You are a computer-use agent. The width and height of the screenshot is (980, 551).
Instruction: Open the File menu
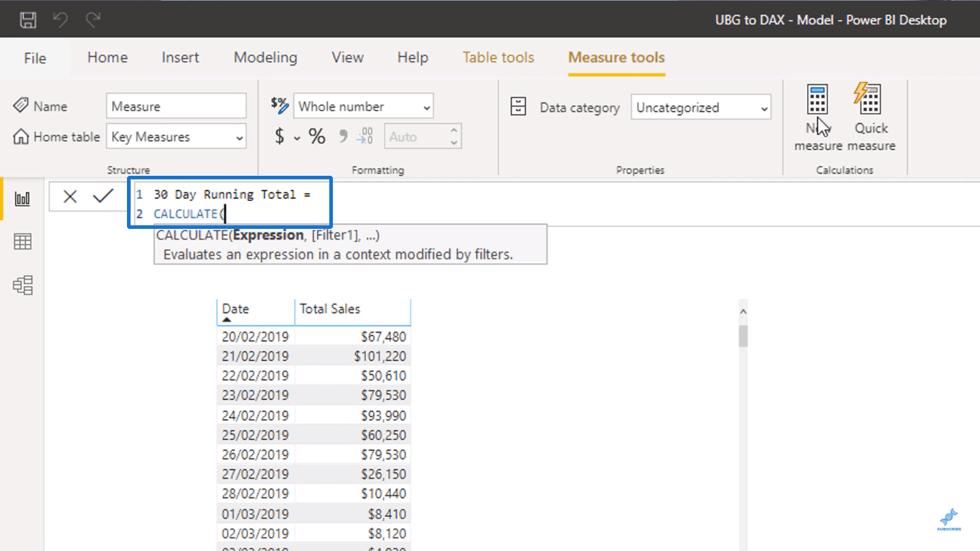35,58
